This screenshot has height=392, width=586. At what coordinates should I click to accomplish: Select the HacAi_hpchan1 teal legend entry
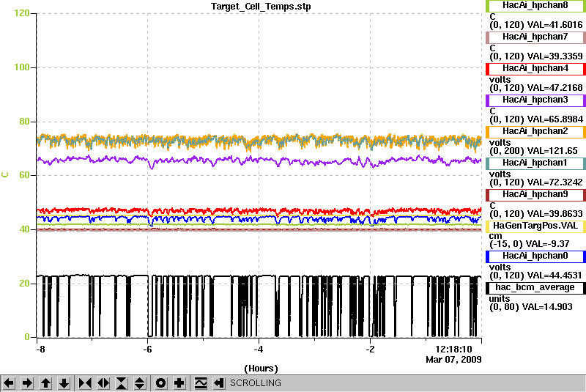point(535,163)
